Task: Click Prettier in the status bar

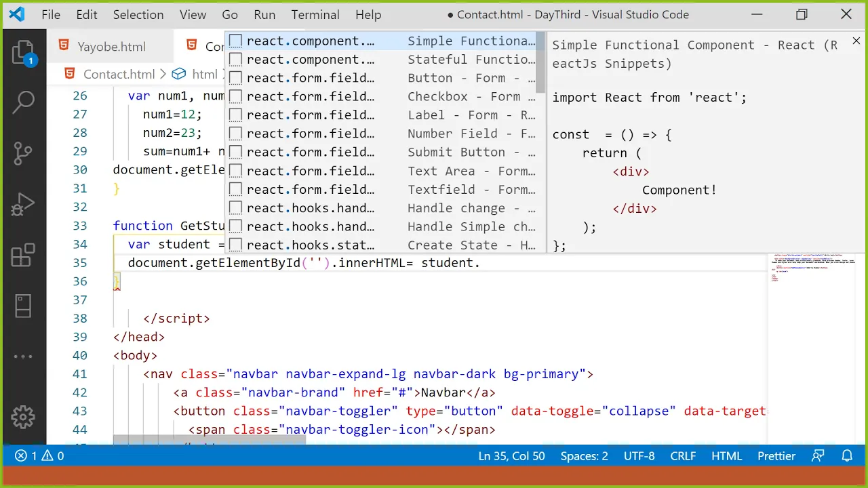Action: (776, 456)
